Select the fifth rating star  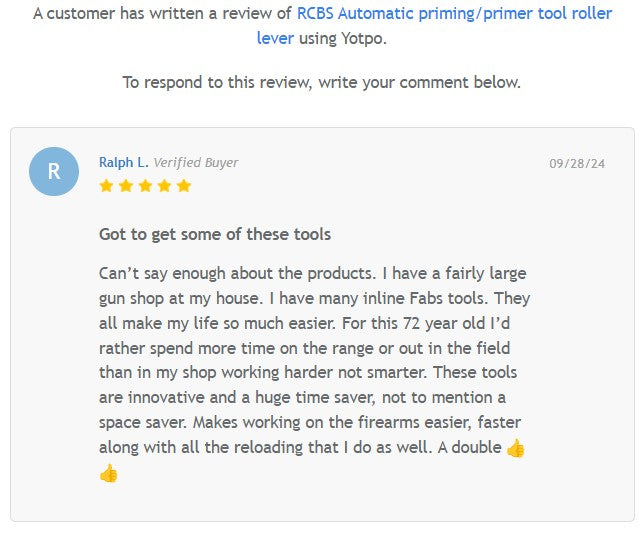(x=183, y=186)
